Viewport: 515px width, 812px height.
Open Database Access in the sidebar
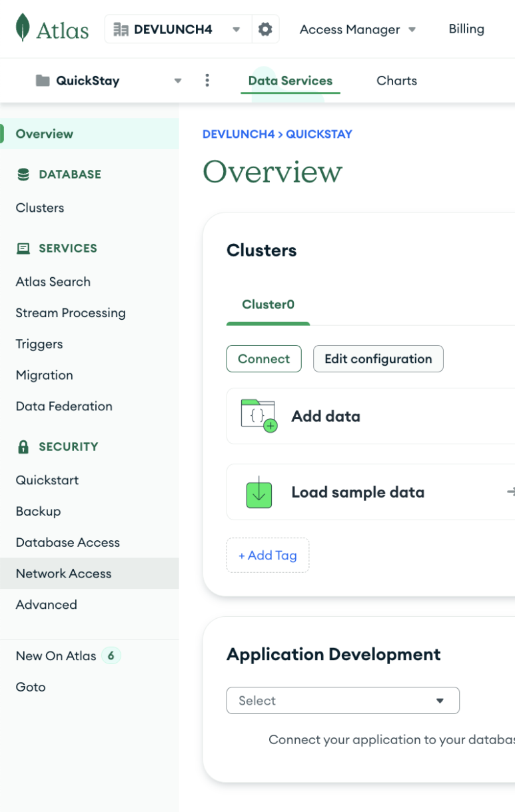pos(89,542)
